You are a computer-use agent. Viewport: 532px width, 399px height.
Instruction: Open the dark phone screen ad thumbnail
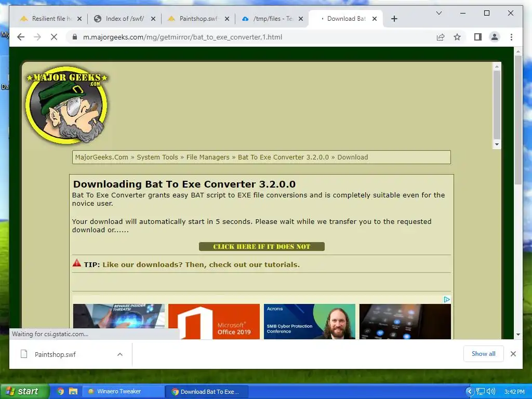click(405, 321)
